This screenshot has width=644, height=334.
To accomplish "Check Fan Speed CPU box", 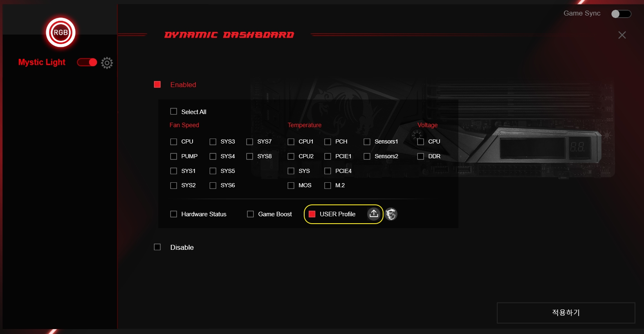I will click(x=174, y=141).
